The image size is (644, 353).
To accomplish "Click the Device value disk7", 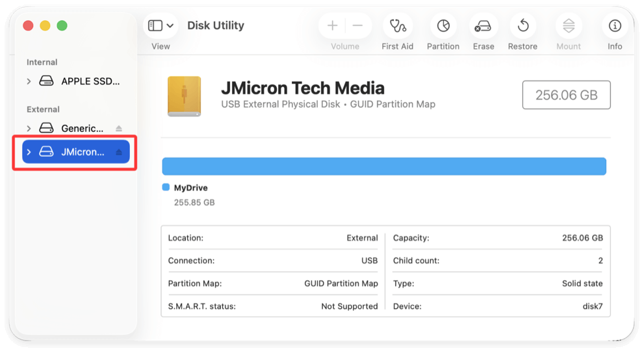I will 592,306.
